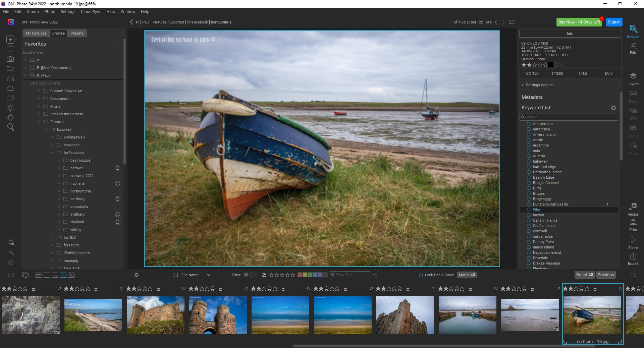The height and width of the screenshot is (348, 644).
Task: Switch to grid view layout
Action: (x=39, y=275)
